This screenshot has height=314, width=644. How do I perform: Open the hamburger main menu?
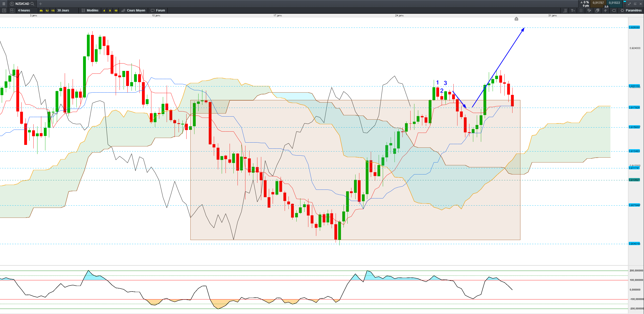click(x=4, y=4)
